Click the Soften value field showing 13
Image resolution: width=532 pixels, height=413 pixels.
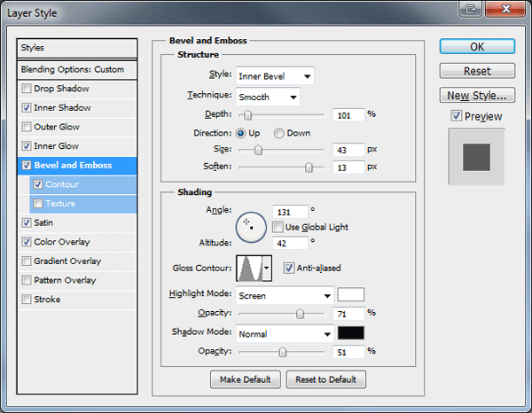[348, 168]
